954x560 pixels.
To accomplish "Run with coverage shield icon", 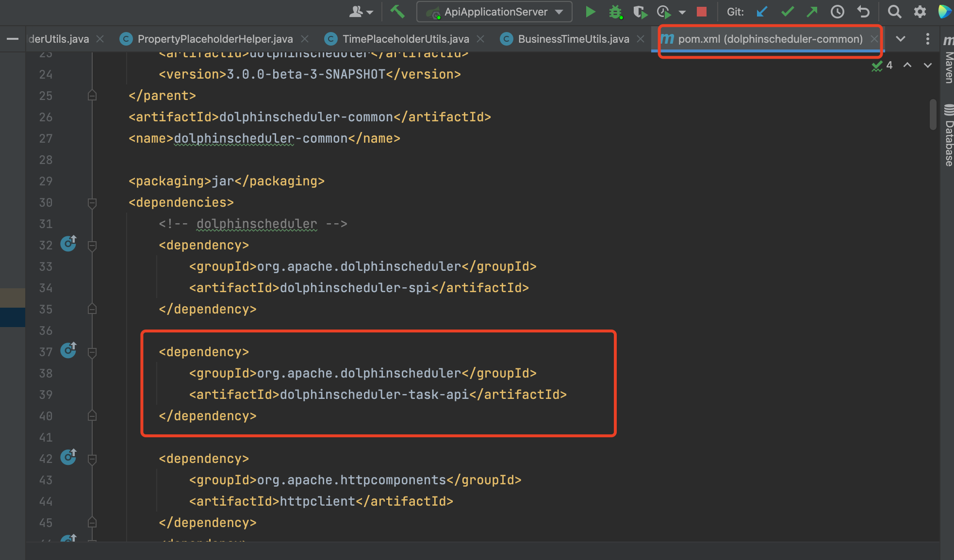I will 640,12.
